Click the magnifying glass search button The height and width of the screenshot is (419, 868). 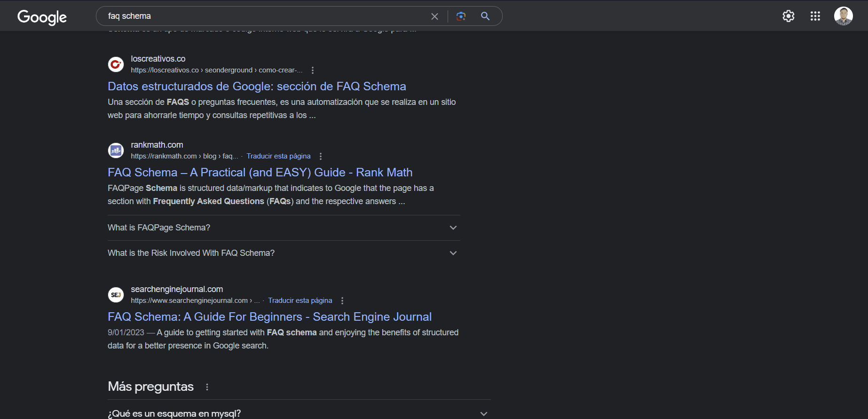(x=485, y=16)
